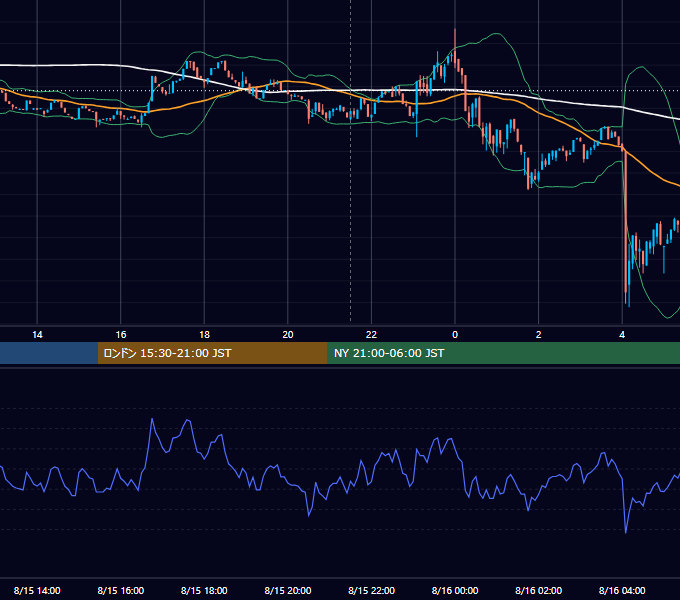Click the blue session bar before London
This screenshot has width=680, height=600.
point(49,353)
